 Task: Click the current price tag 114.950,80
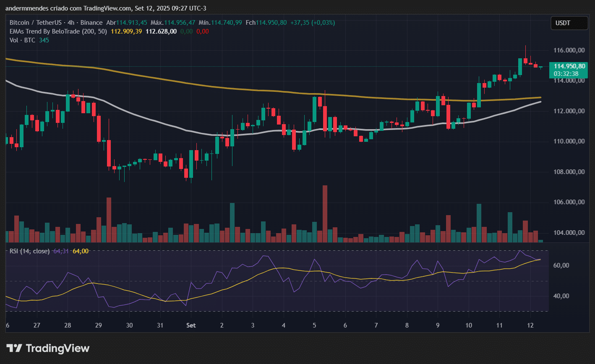point(569,66)
